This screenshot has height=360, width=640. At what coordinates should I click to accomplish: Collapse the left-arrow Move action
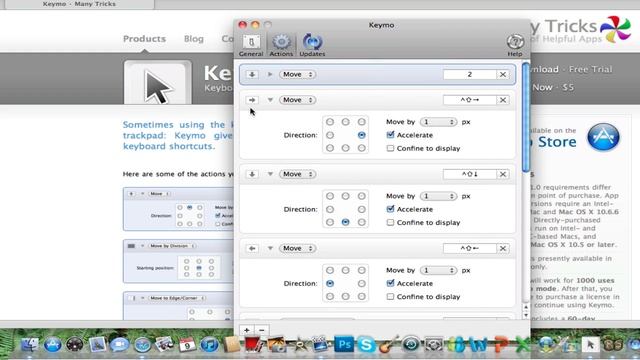270,248
